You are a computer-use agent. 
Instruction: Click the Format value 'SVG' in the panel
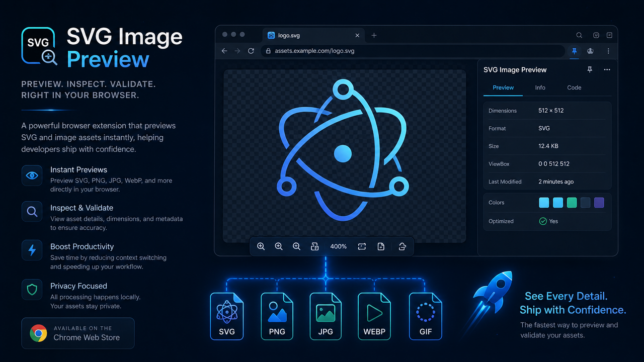point(544,128)
